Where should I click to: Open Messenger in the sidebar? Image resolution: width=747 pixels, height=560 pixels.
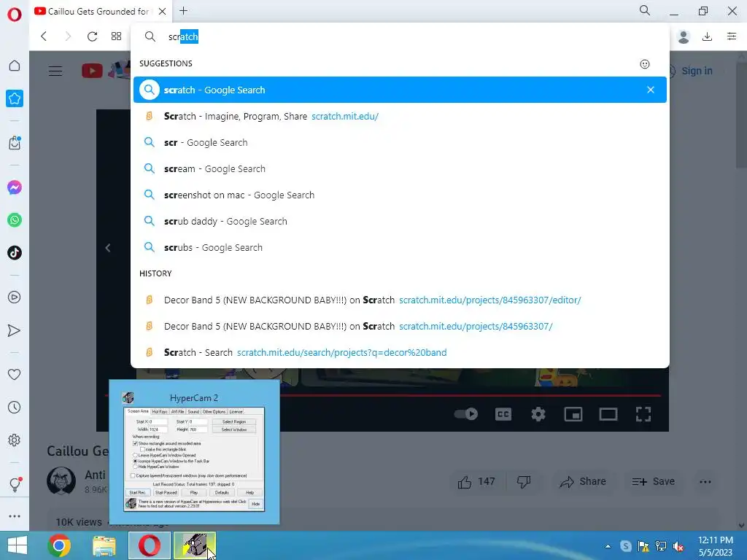click(15, 187)
